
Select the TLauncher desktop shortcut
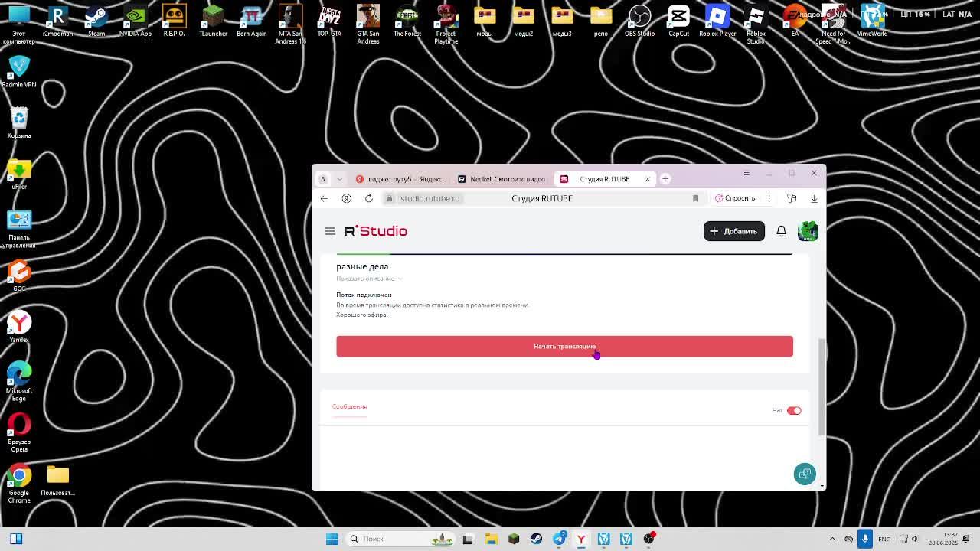point(213,21)
